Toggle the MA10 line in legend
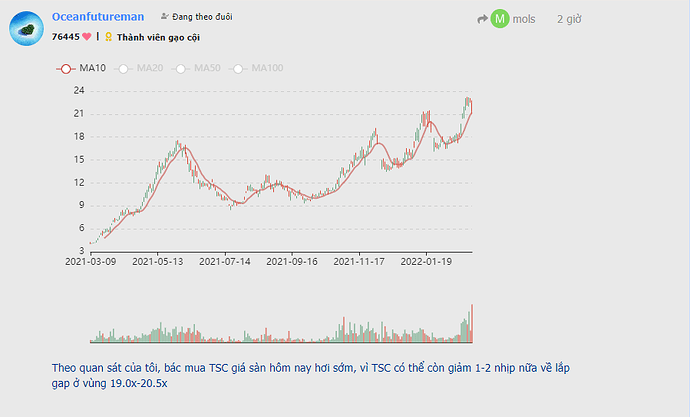 click(x=81, y=68)
